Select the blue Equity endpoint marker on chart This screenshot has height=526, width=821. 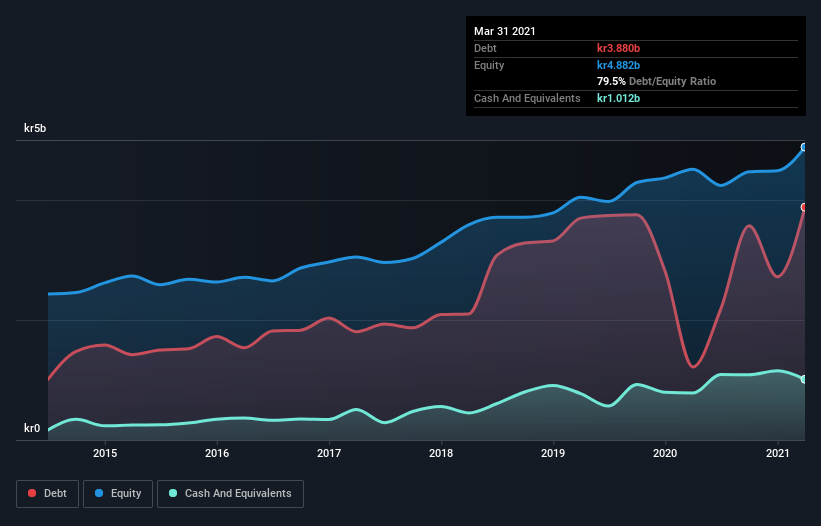[804, 148]
